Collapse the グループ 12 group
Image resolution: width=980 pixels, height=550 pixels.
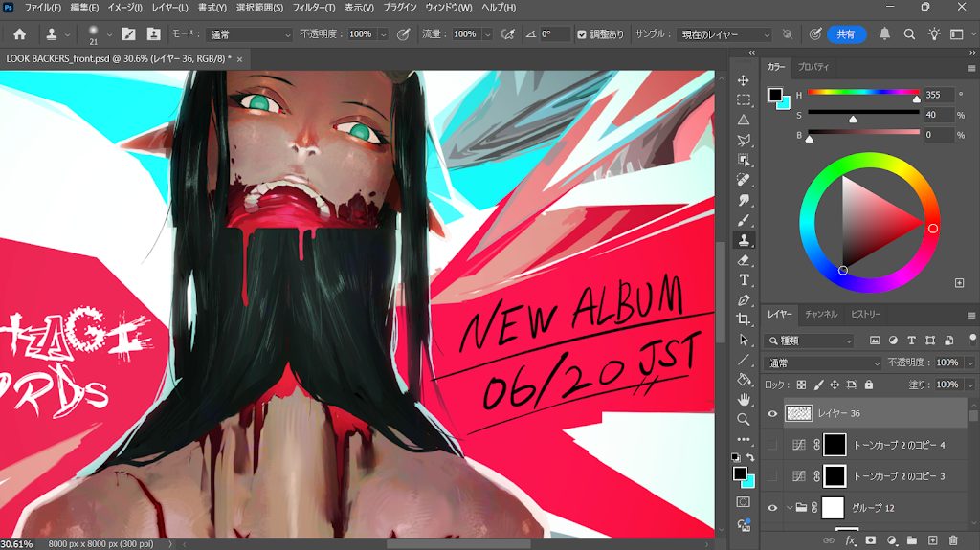[x=790, y=508]
